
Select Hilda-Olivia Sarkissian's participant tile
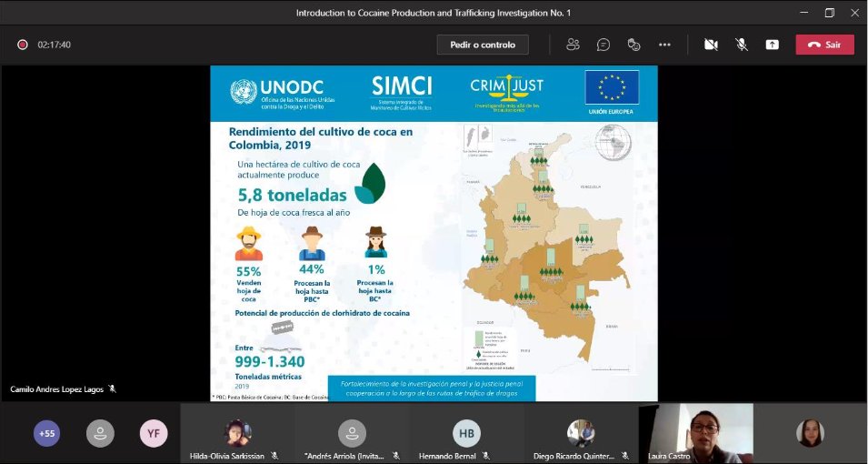coord(238,433)
